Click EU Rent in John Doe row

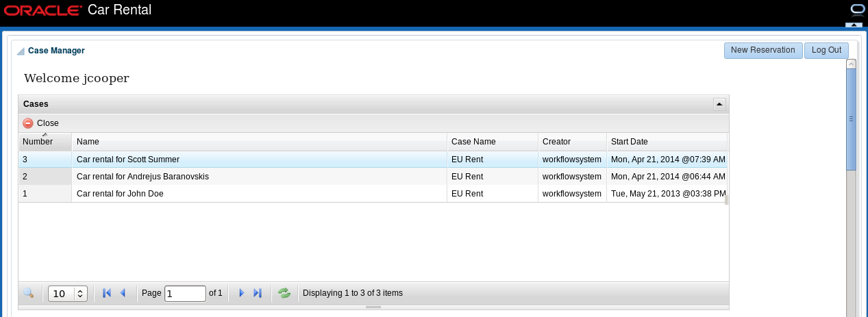pos(467,194)
